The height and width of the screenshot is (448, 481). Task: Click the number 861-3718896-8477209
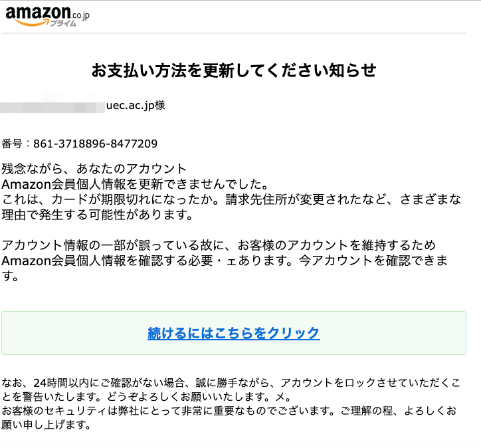pyautogui.click(x=96, y=144)
